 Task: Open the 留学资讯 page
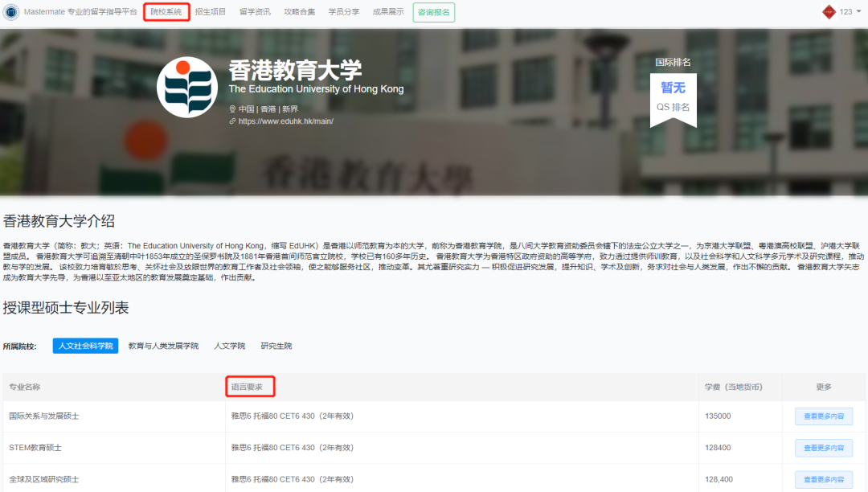pos(255,12)
